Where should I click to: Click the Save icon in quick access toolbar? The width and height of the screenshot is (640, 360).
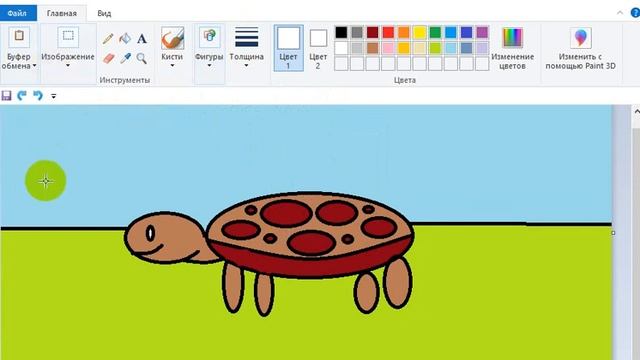(x=7, y=96)
